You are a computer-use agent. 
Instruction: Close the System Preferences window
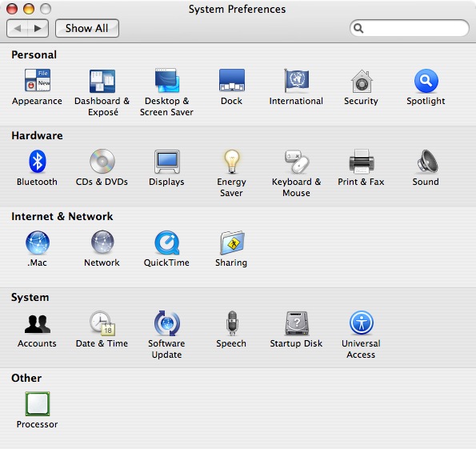(12, 9)
